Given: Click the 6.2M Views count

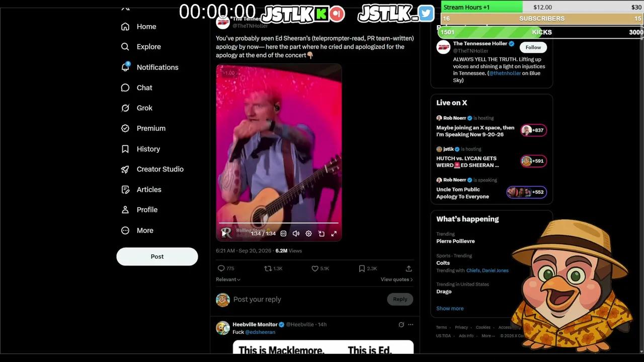Looking at the screenshot, I should point(288,250).
